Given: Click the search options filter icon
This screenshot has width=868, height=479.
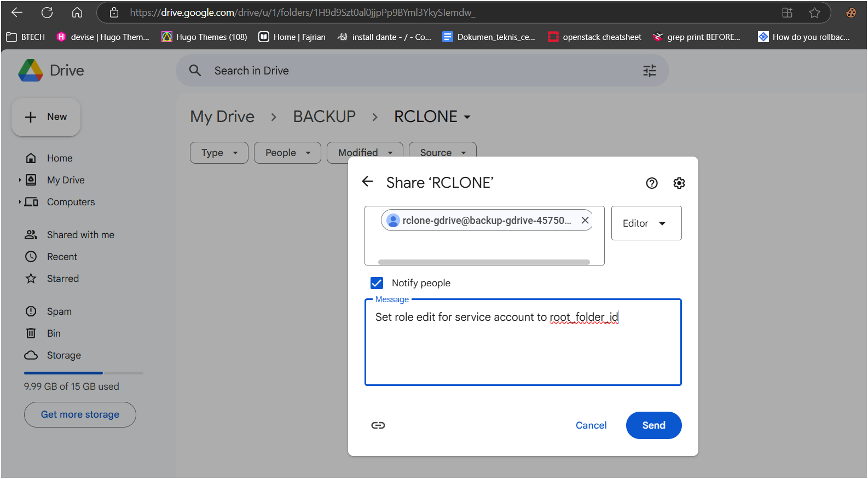Looking at the screenshot, I should click(x=650, y=71).
